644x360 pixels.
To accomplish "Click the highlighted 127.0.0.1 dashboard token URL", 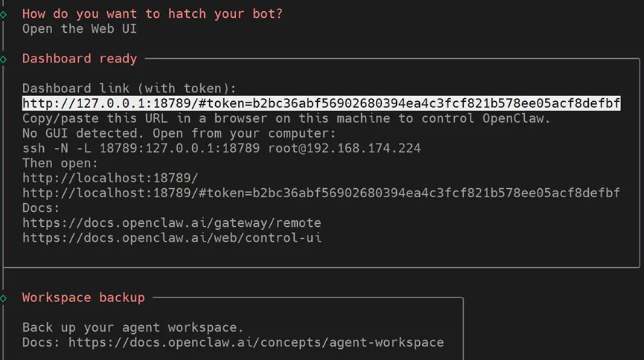I will (321, 103).
